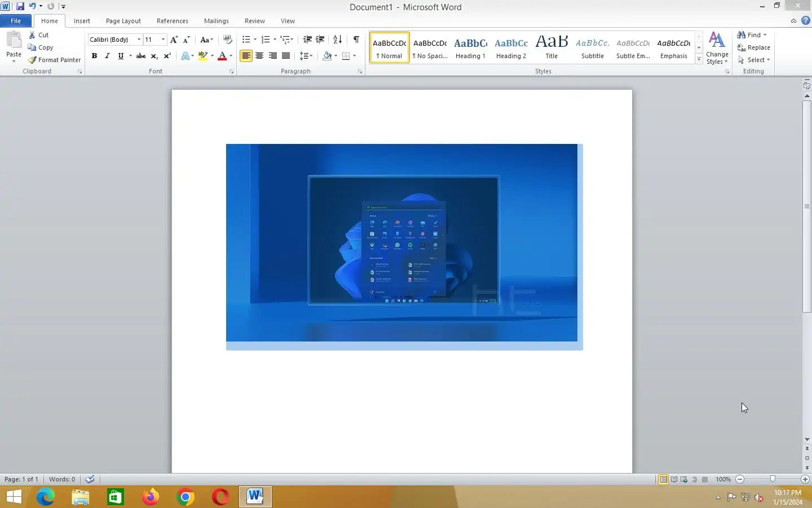Open the font size dropdown
Screen dimensions: 812x508
coord(163,40)
